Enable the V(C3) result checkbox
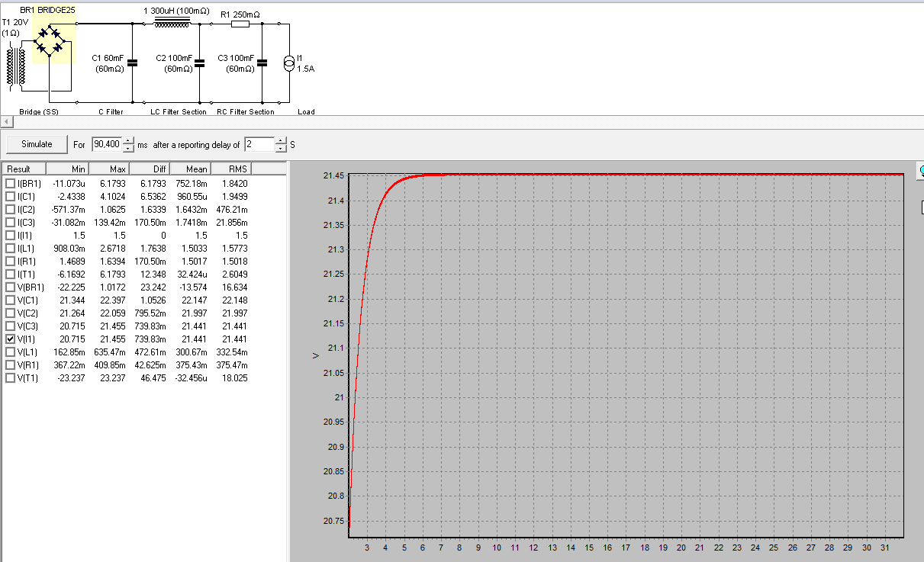 tap(10, 326)
